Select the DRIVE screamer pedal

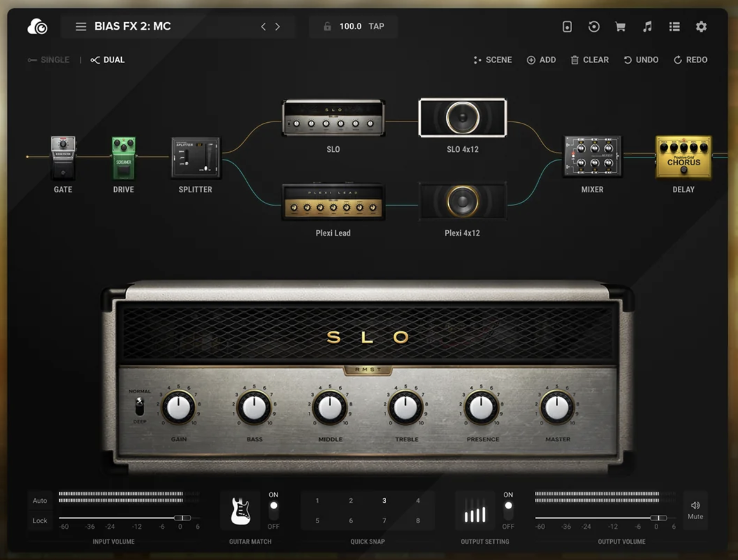(123, 157)
